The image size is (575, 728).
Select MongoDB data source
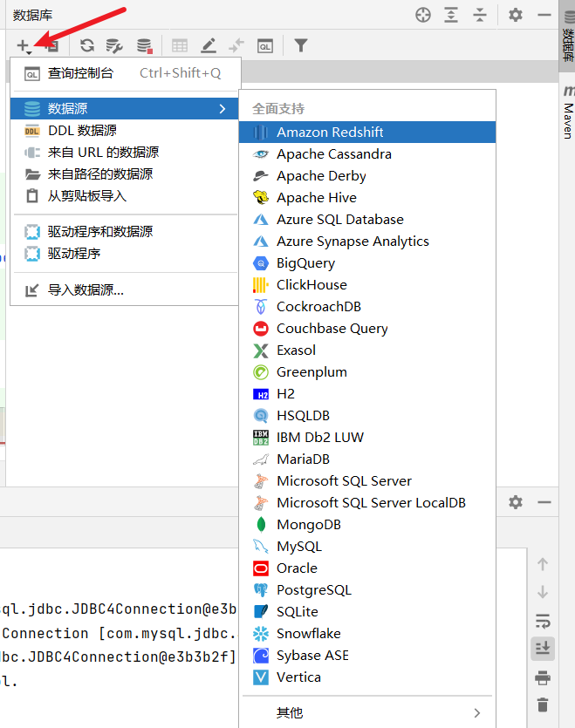[x=367, y=525]
